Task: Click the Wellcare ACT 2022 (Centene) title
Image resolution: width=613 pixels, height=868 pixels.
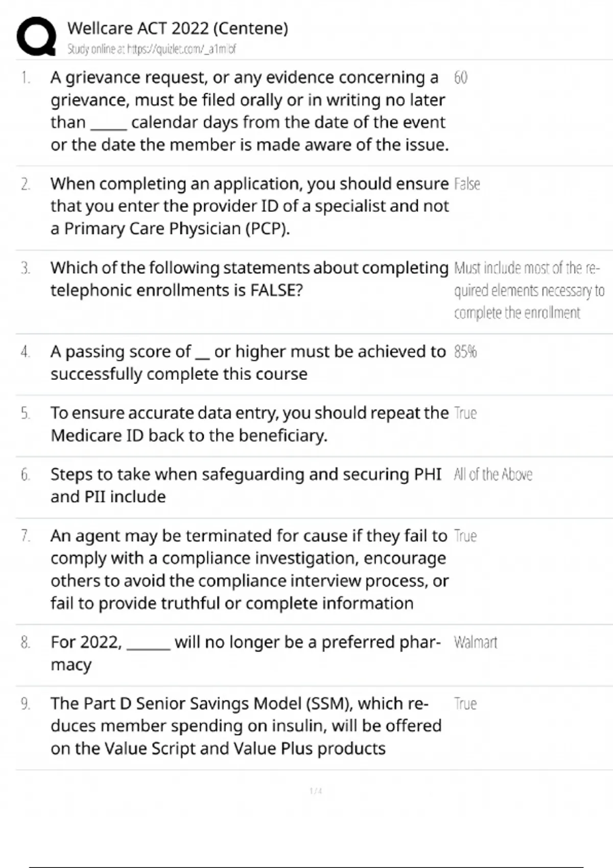Action: 178,28
